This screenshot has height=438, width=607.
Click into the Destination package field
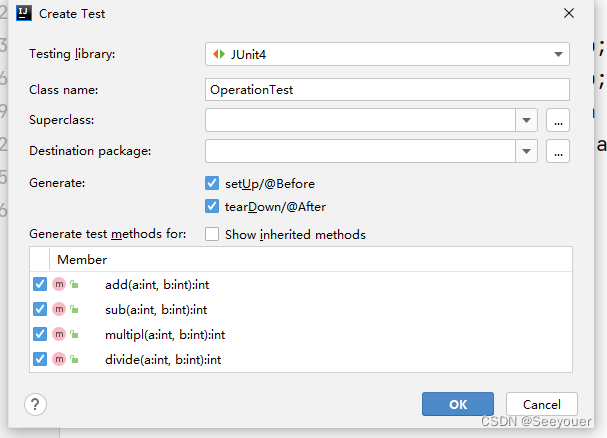360,151
